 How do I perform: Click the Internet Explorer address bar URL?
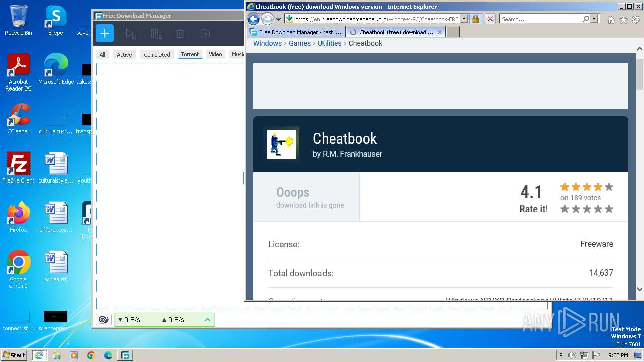point(376,19)
